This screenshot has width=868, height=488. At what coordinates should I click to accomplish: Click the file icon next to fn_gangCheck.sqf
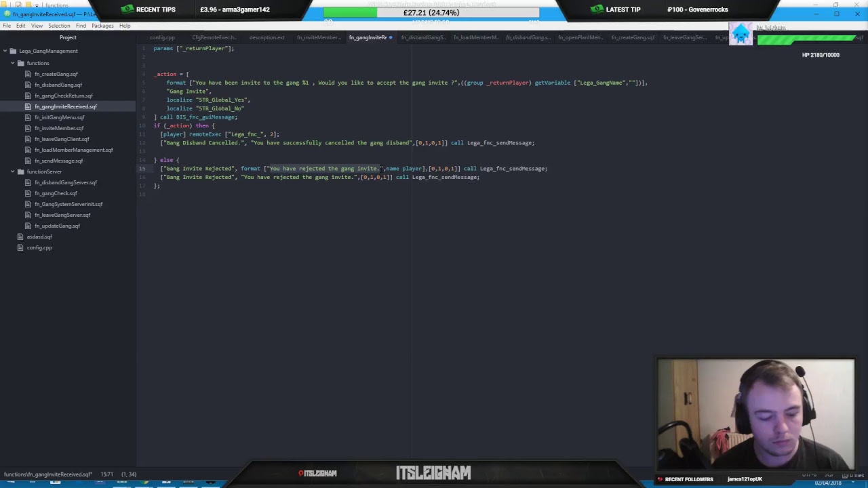(28, 193)
